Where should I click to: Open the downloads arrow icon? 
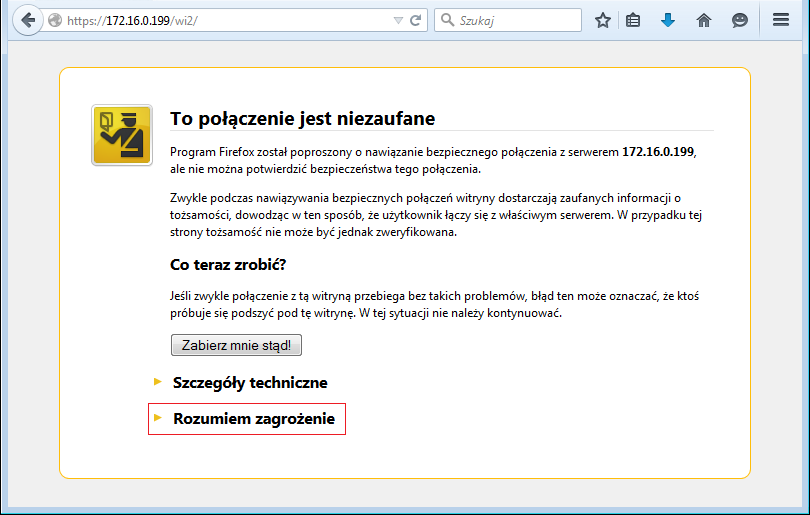pyautogui.click(x=668, y=21)
